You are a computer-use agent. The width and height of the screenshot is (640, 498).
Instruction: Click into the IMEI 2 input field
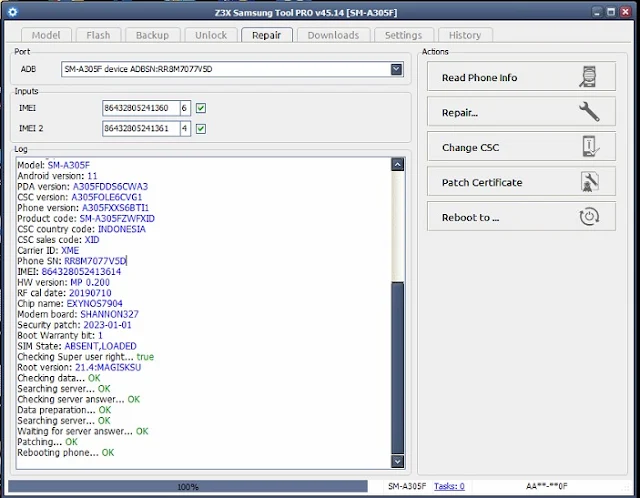pos(141,129)
